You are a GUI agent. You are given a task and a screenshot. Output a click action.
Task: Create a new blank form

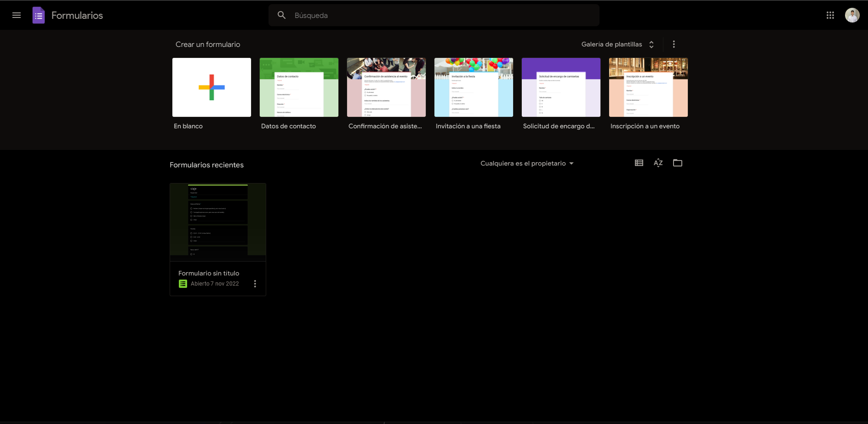[x=211, y=87]
